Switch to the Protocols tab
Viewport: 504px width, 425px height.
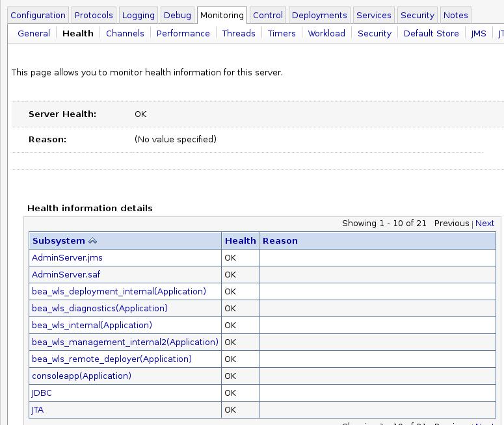click(94, 16)
